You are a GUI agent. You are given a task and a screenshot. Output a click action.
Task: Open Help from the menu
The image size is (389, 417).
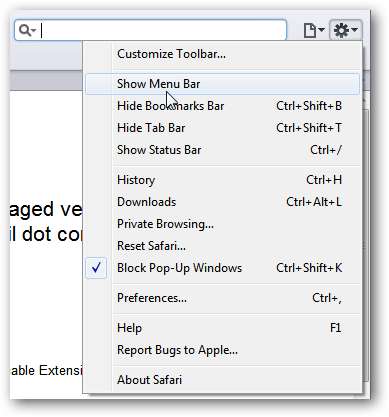(222, 328)
